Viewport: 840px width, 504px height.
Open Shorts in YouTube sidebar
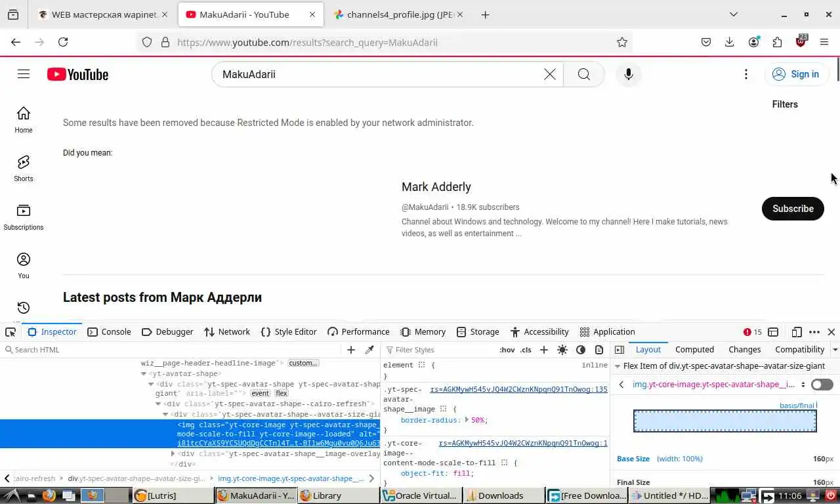click(x=24, y=168)
